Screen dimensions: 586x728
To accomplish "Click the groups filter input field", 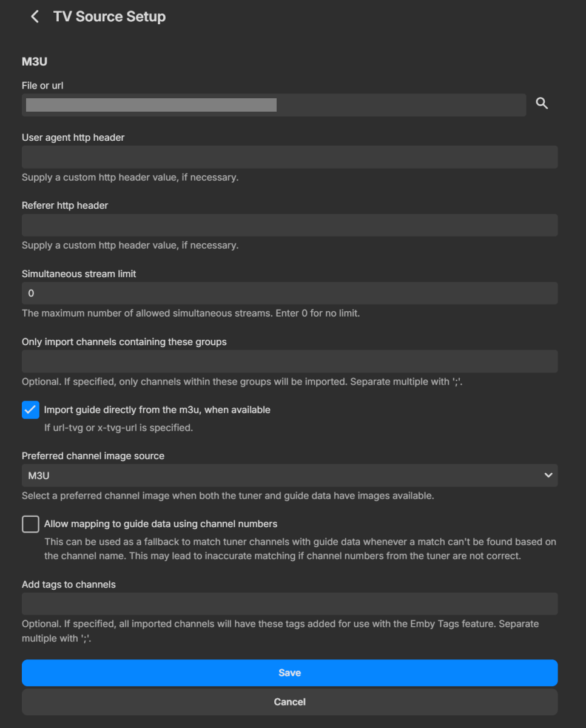I will point(289,361).
